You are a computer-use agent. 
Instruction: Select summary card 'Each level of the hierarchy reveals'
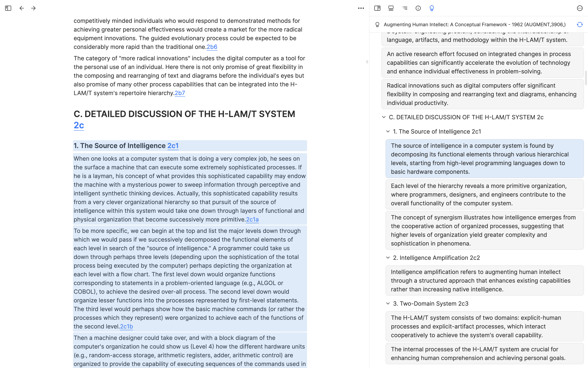(485, 194)
